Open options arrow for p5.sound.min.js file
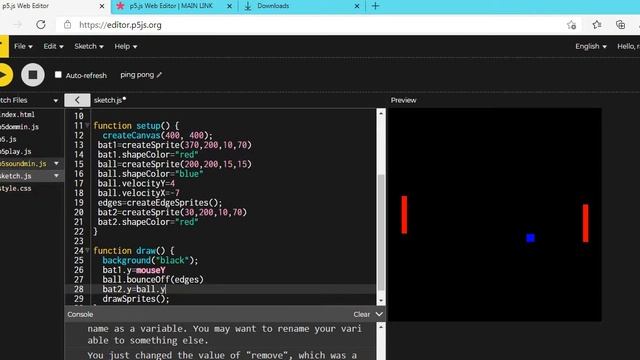 [56, 164]
